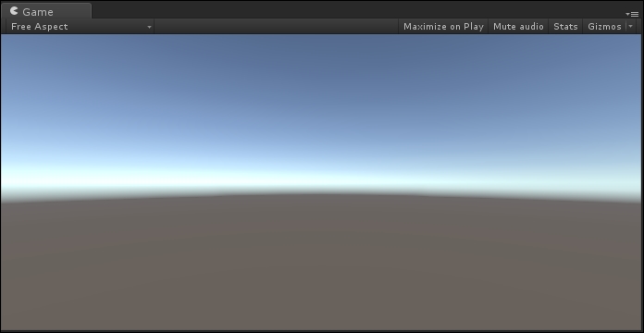
Task: Click empty toolbar space beside Free Aspect
Action: coord(276,27)
